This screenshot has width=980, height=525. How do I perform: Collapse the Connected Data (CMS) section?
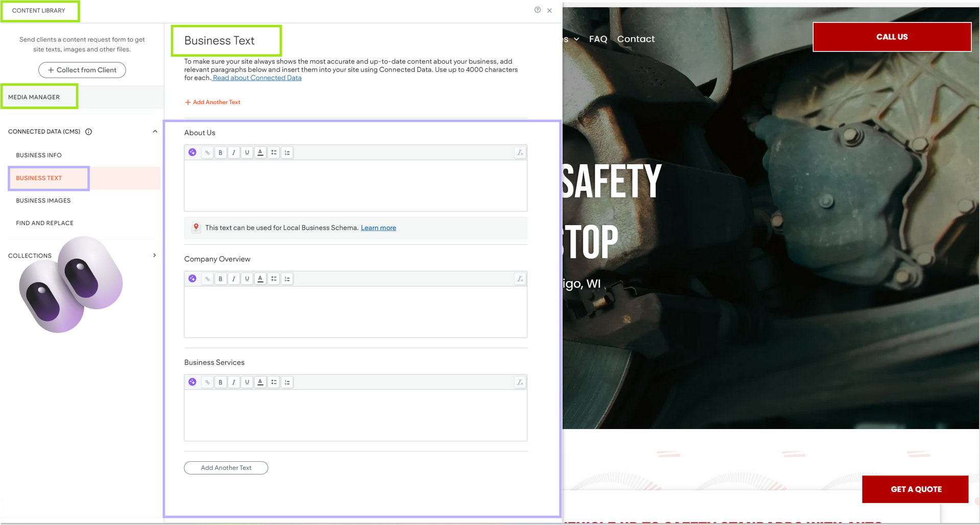pos(155,132)
